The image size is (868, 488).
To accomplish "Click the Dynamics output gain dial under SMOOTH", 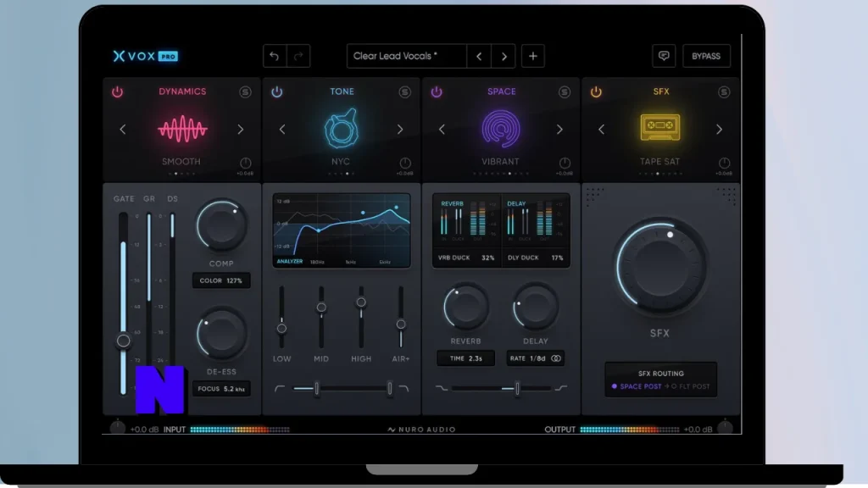I will click(245, 163).
